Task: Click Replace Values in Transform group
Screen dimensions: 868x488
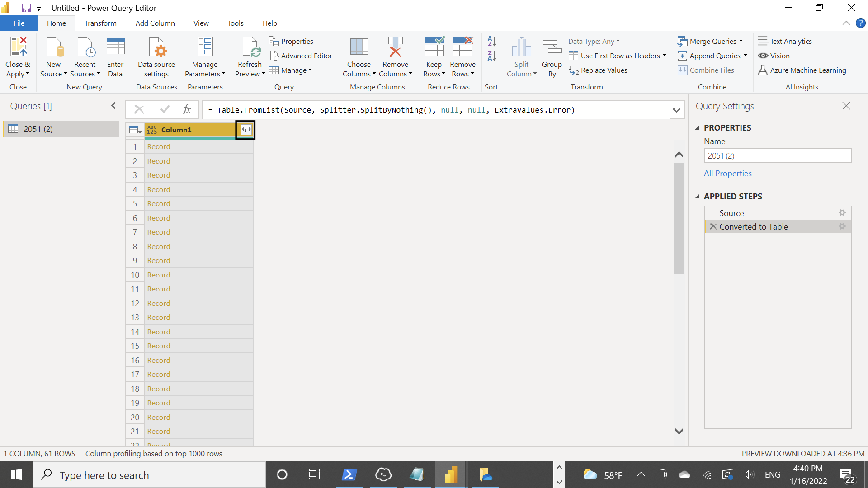Action: 598,70
